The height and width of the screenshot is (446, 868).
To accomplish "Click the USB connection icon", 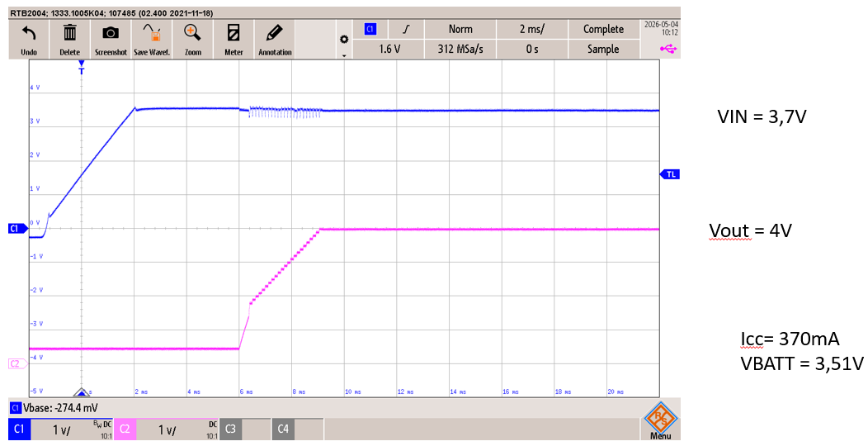I will click(668, 50).
